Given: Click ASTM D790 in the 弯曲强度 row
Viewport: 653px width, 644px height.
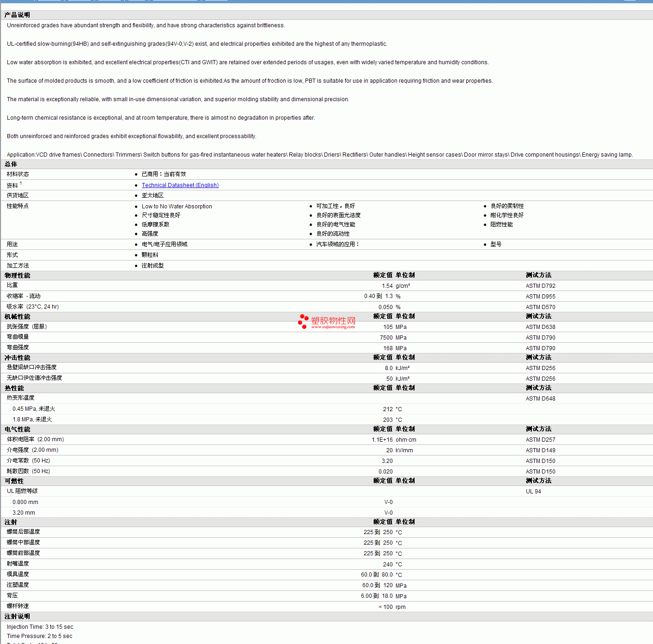Looking at the screenshot, I should click(x=541, y=348).
